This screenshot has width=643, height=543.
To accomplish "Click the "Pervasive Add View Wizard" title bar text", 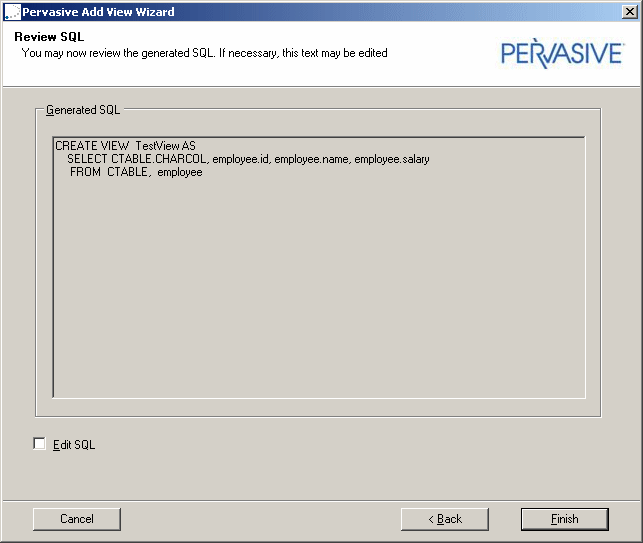I will click(x=98, y=12).
